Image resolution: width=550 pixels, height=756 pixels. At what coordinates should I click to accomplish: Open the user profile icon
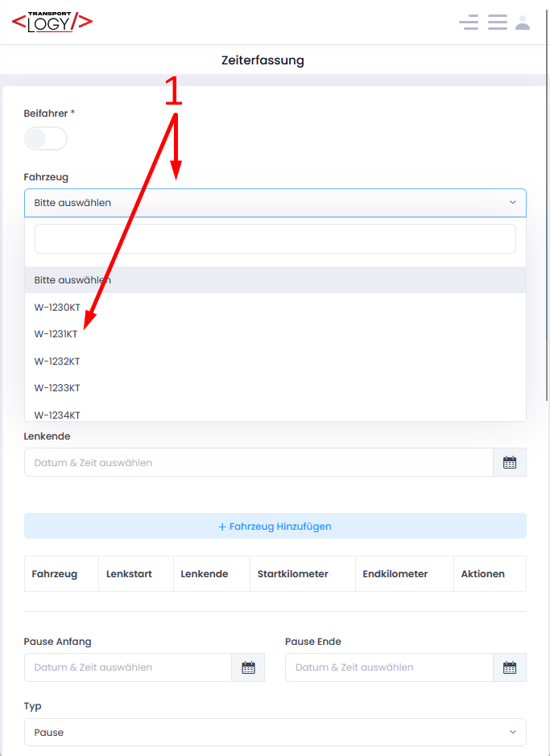(x=523, y=23)
